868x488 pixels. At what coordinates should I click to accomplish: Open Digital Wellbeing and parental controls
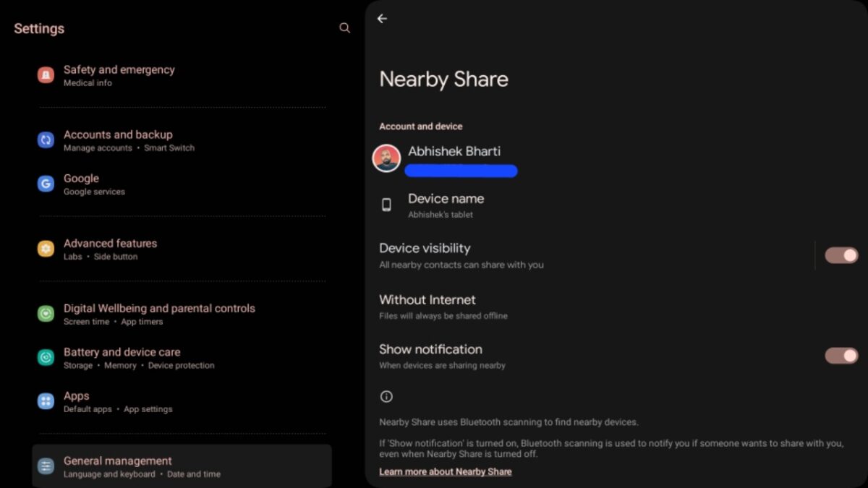(x=159, y=314)
